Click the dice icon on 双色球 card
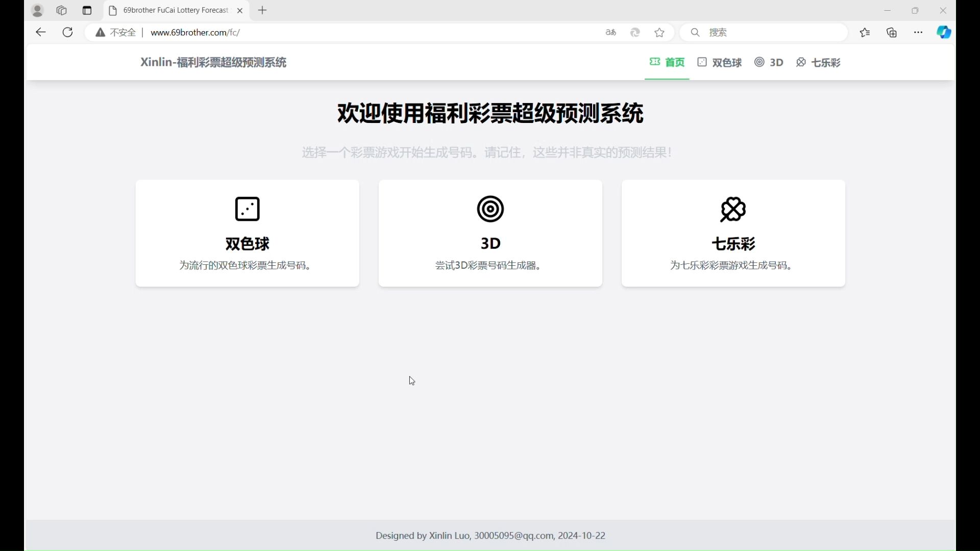 pos(248,209)
